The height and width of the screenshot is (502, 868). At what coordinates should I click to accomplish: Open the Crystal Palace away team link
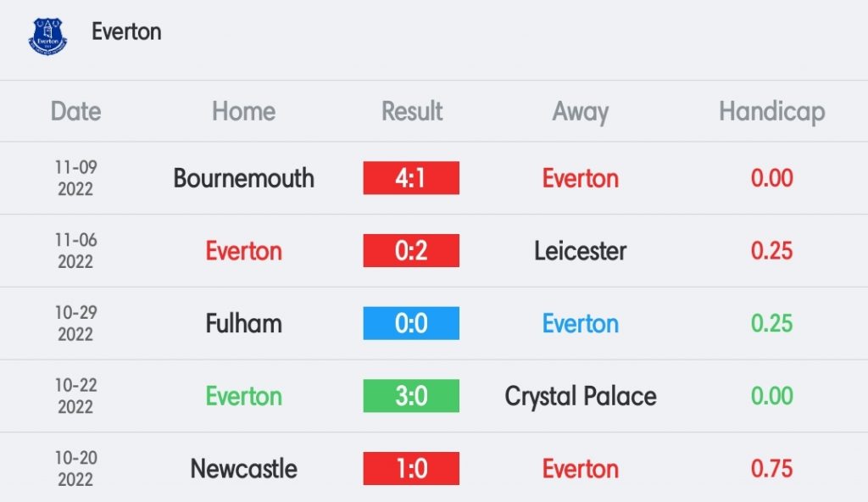pos(580,397)
